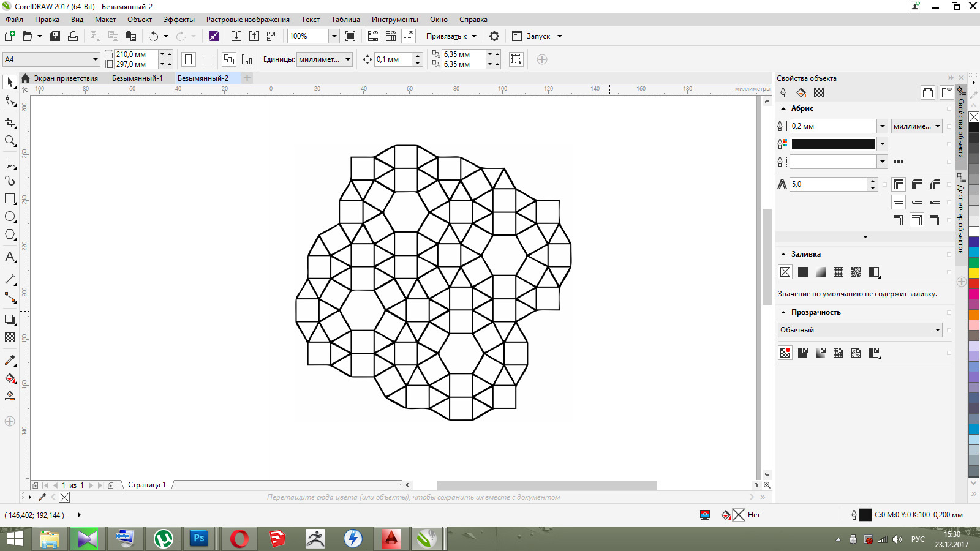Set page to portrait orientation

[x=189, y=59]
